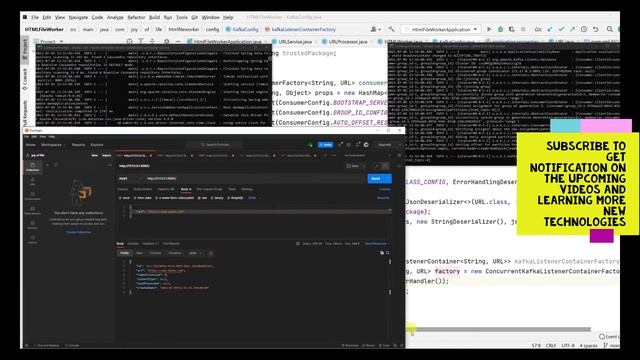Viewport: 640px width, 360px height.
Task: Click the Postman search box
Action: tap(215, 144)
